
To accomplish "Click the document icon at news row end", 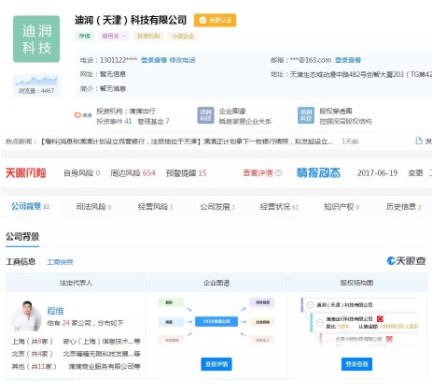I will pyautogui.click(x=419, y=141).
